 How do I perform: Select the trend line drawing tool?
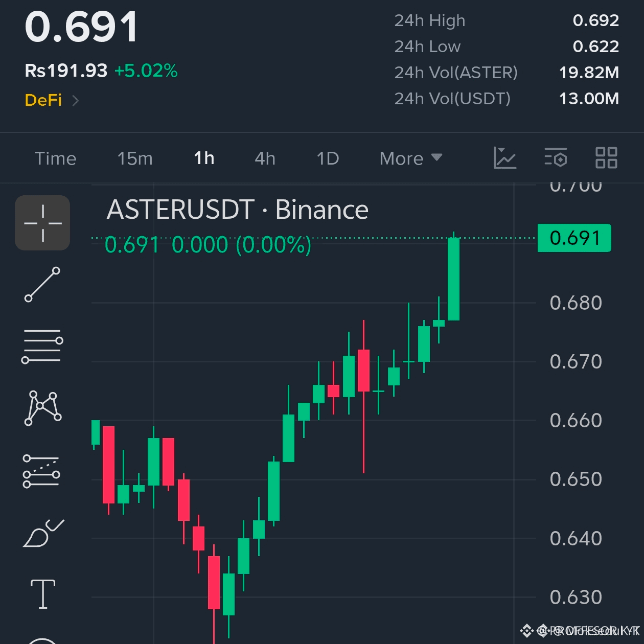[x=42, y=284]
